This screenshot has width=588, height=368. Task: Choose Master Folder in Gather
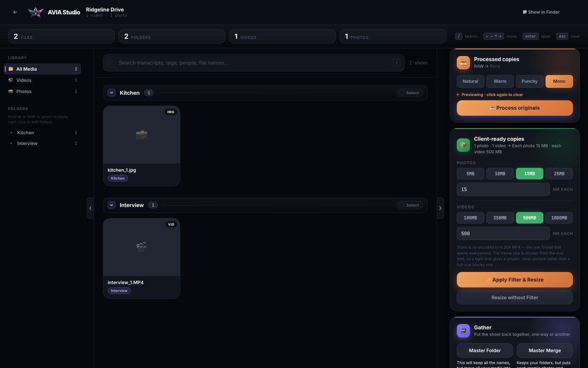pyautogui.click(x=485, y=350)
